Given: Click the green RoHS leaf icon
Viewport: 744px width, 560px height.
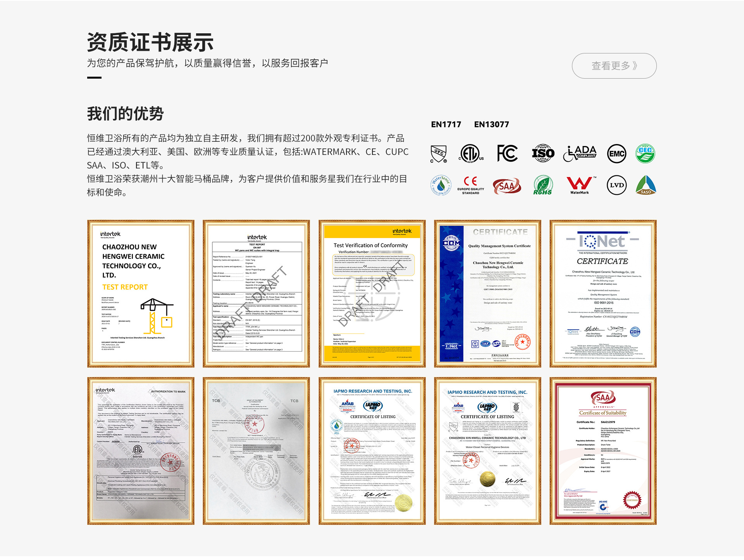Looking at the screenshot, I should [543, 185].
